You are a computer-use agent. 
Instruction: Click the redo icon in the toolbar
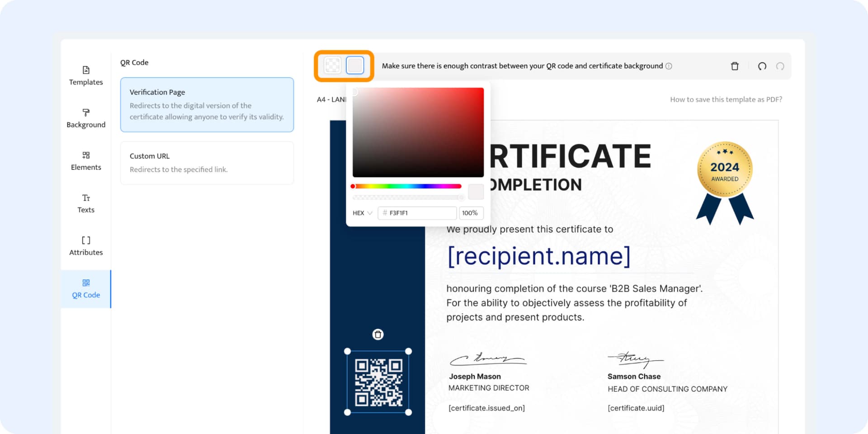780,66
